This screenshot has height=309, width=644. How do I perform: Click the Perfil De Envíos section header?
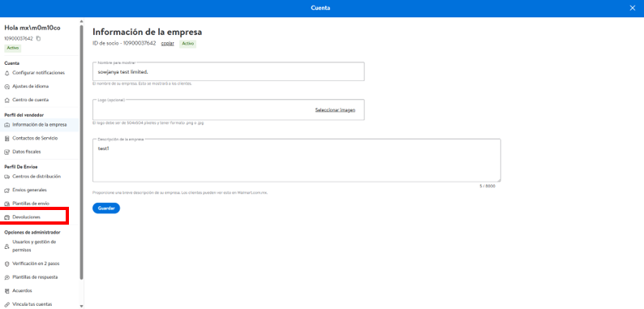(x=20, y=167)
